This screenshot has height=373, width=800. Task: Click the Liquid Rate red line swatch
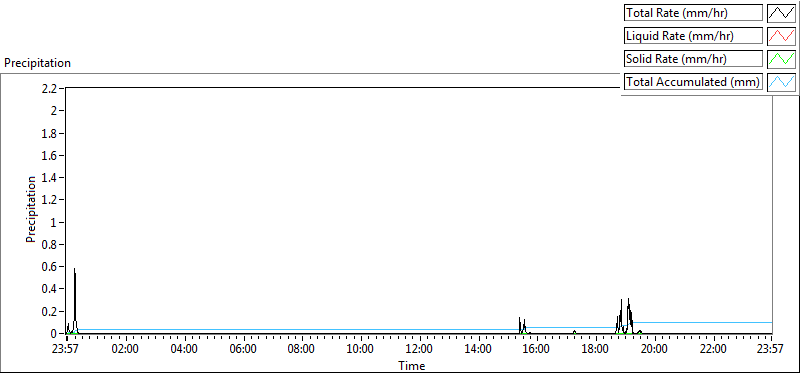(x=782, y=36)
